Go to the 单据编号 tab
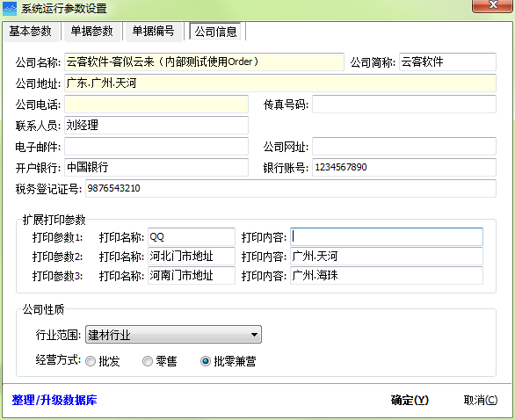This screenshot has width=515, height=420. click(x=154, y=32)
